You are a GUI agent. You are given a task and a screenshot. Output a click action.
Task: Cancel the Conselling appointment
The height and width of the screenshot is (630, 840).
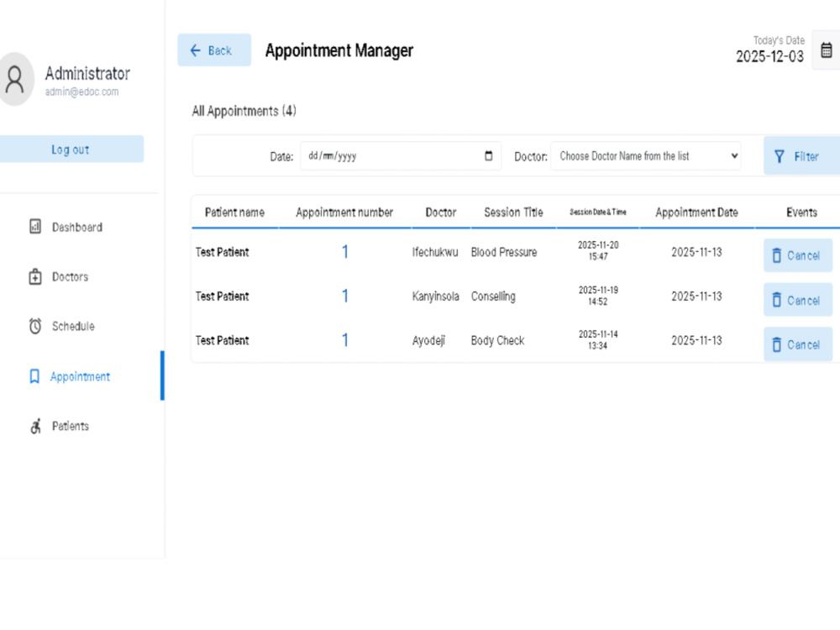[798, 300]
